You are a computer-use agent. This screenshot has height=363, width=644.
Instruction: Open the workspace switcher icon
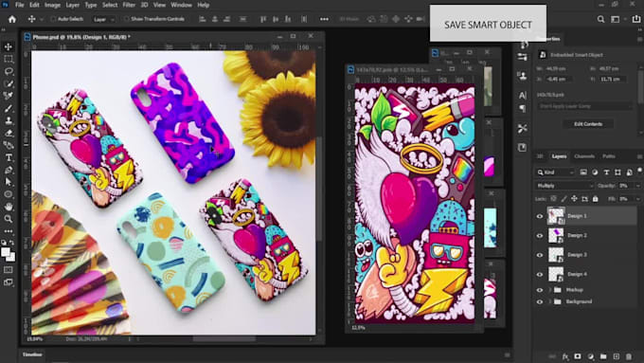(x=615, y=19)
